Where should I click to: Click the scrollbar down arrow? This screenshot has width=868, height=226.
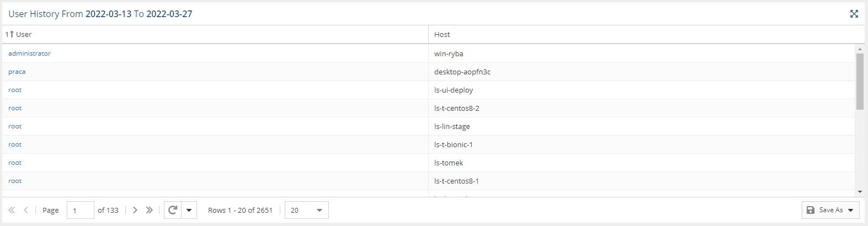click(860, 192)
